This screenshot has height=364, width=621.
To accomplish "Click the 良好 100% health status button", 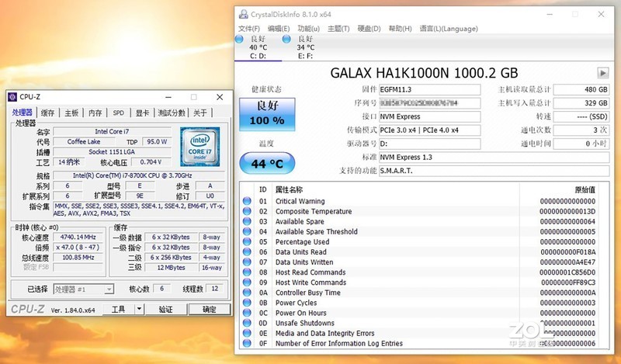I will [267, 114].
